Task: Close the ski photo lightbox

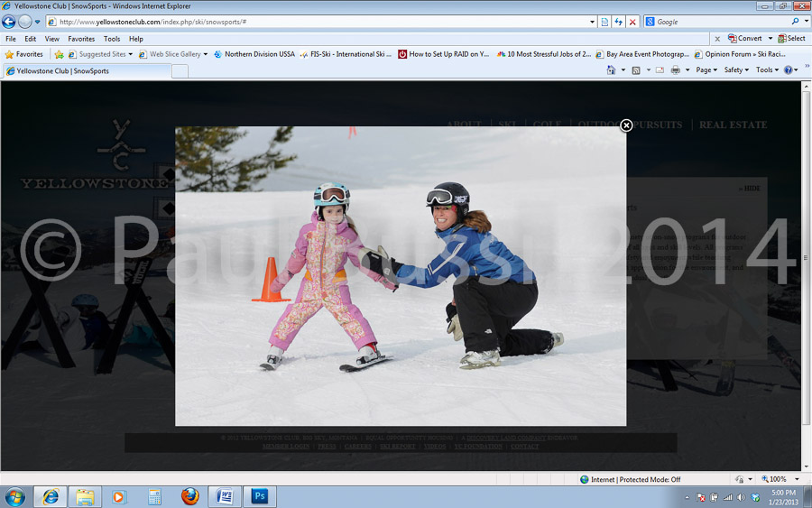Action: pos(626,125)
